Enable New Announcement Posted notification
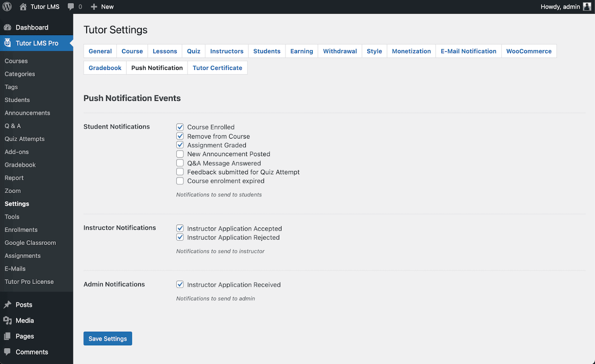This screenshot has height=364, width=595. click(180, 154)
